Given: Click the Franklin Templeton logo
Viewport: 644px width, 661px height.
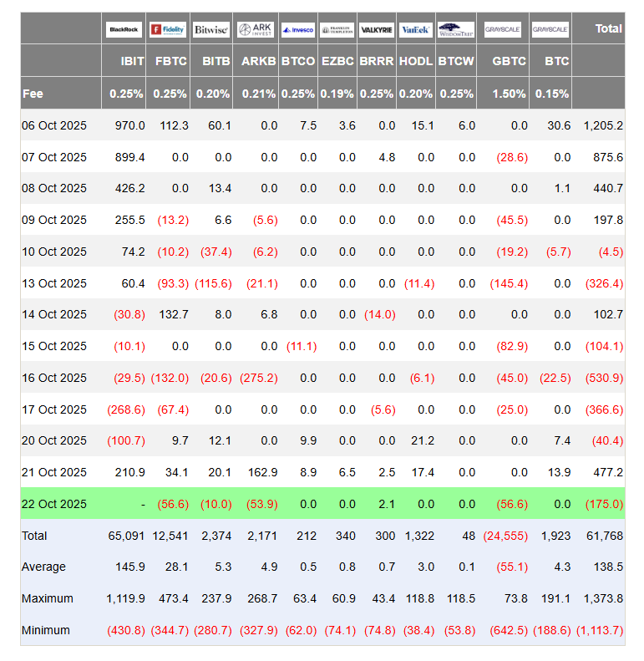Looking at the screenshot, I should 337,30.
